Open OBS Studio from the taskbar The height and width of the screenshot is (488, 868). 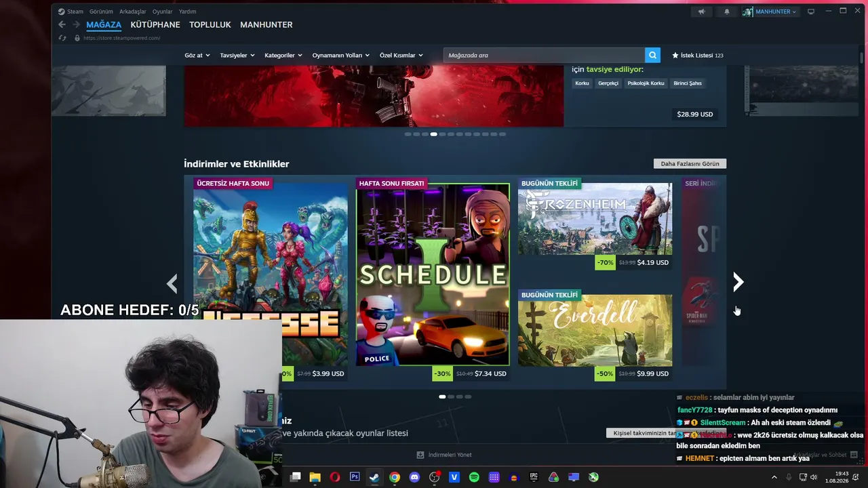434,477
